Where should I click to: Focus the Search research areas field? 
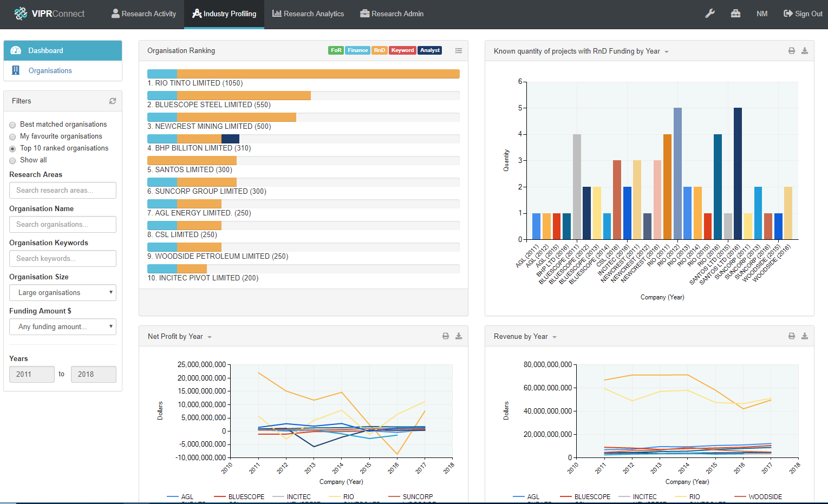coord(63,190)
